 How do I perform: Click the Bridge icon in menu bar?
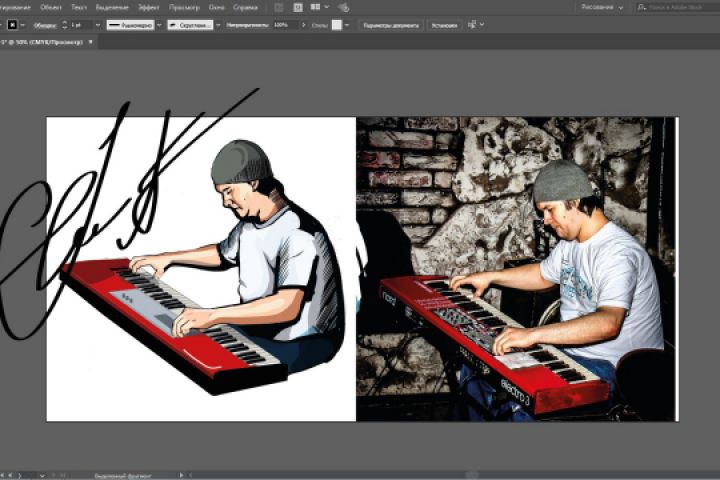[x=279, y=7]
